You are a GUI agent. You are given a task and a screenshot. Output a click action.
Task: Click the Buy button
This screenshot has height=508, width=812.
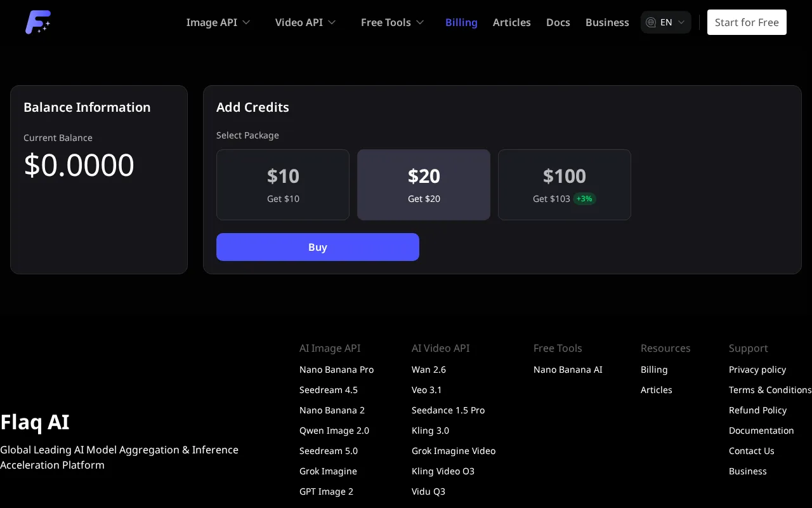point(318,247)
